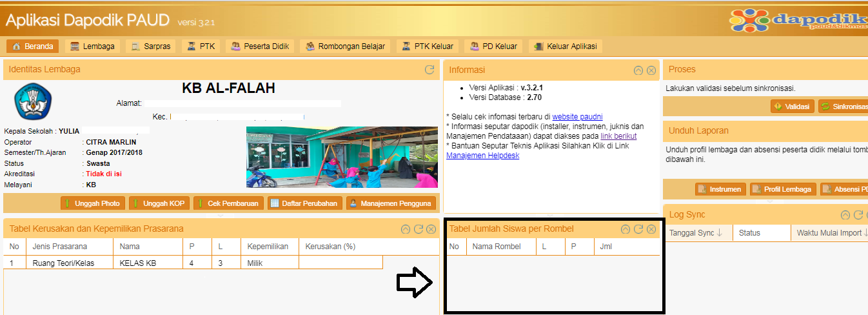
Task: Refresh the Tabel Kerusakan Prasarana panel
Action: pos(419,229)
